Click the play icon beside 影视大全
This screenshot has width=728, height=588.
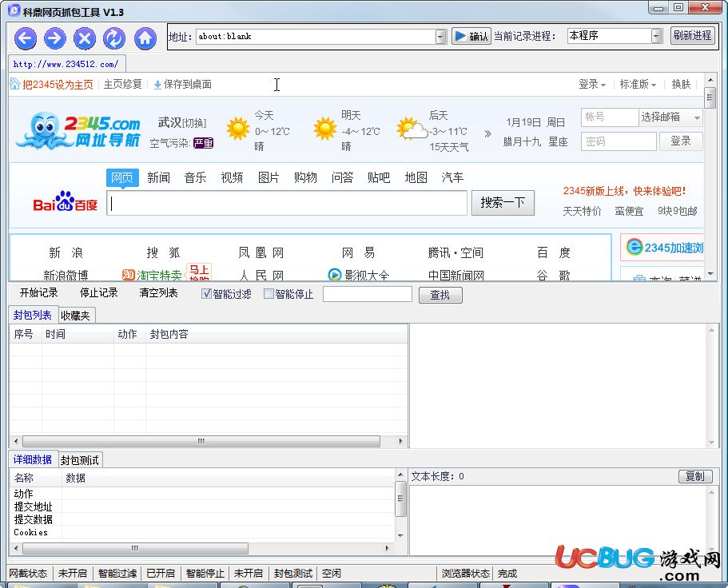point(334,275)
